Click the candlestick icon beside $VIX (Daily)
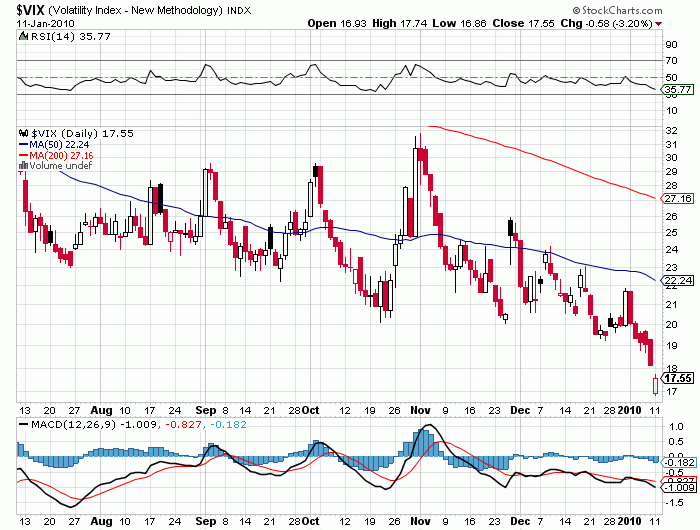700x530 pixels. pyautogui.click(x=25, y=133)
